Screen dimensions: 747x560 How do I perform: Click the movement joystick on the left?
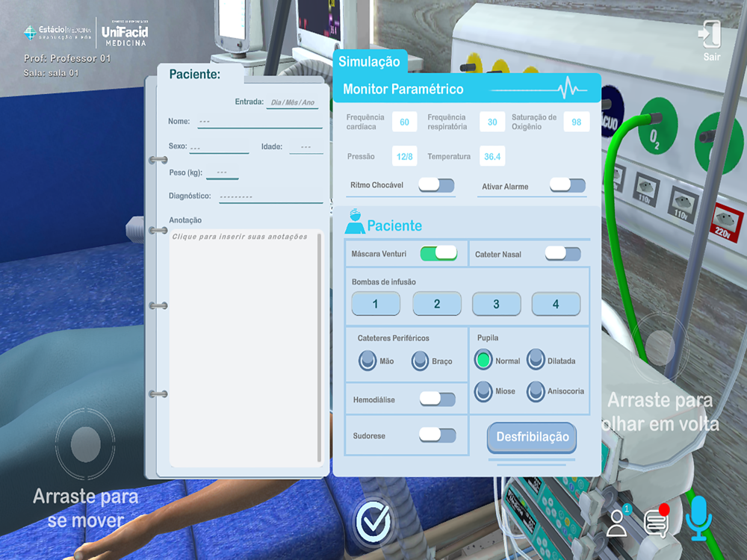tap(86, 444)
